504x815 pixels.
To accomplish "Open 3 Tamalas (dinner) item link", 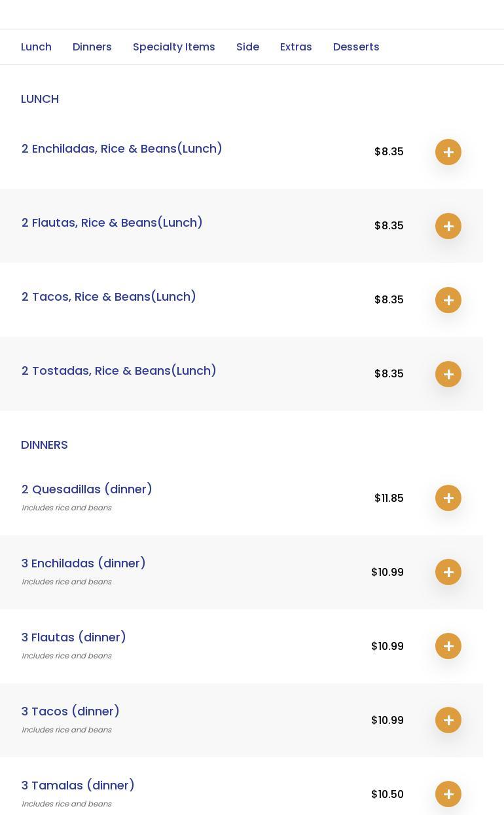I will tap(78, 786).
